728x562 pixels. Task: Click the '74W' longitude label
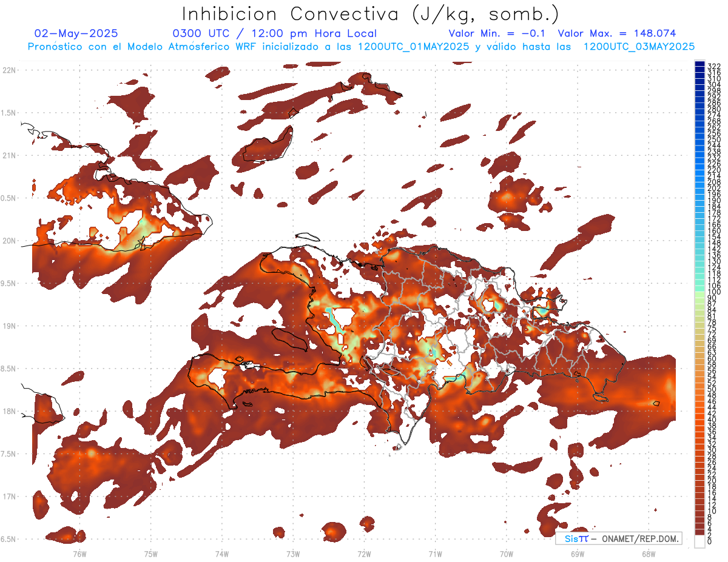[x=222, y=554]
